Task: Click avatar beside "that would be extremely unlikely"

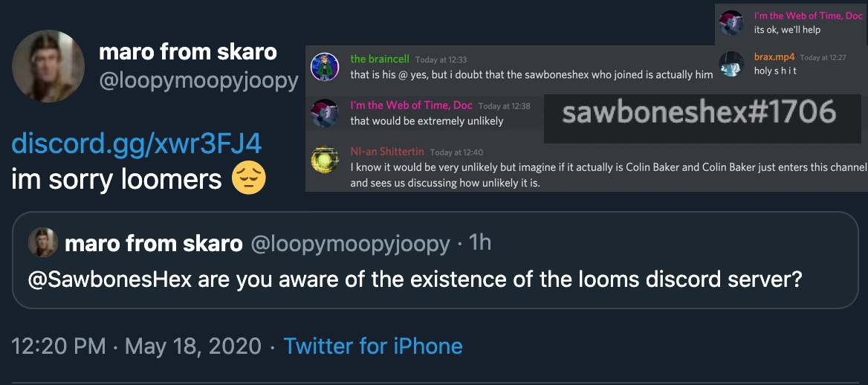Action: coord(325,114)
